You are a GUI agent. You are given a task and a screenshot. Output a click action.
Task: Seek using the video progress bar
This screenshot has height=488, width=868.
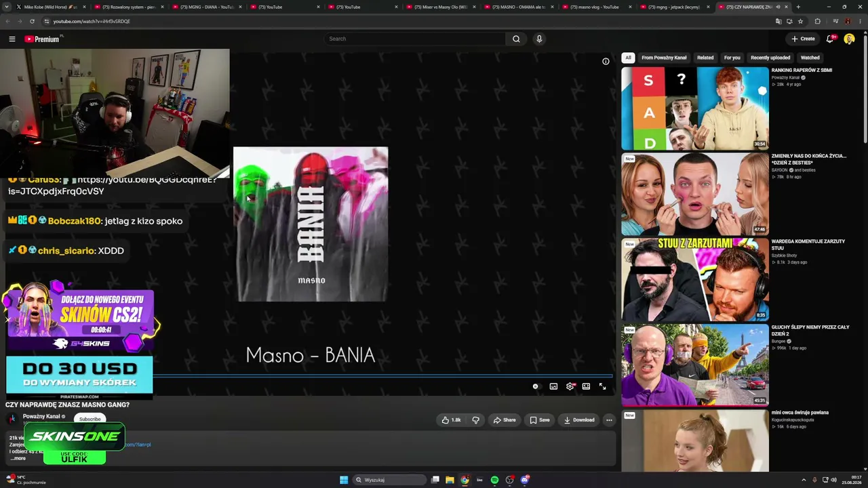(382, 375)
